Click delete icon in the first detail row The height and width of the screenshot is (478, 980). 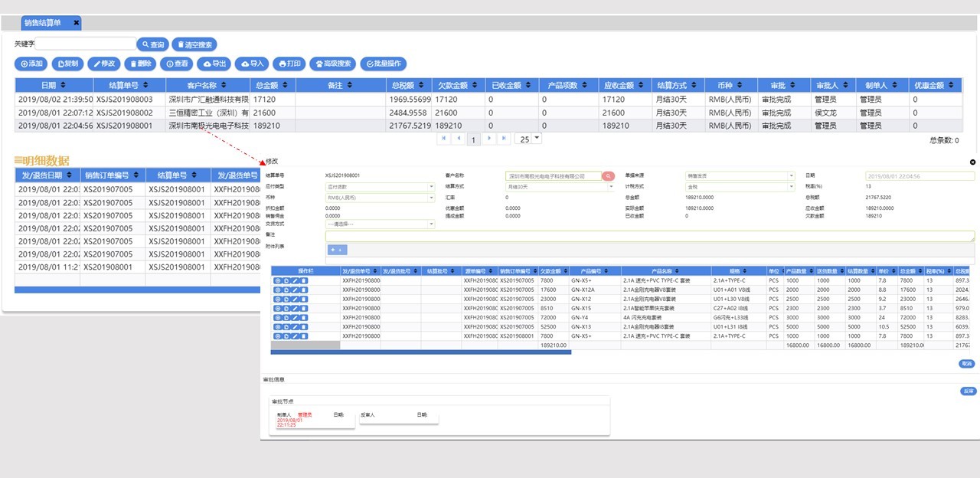304,281
